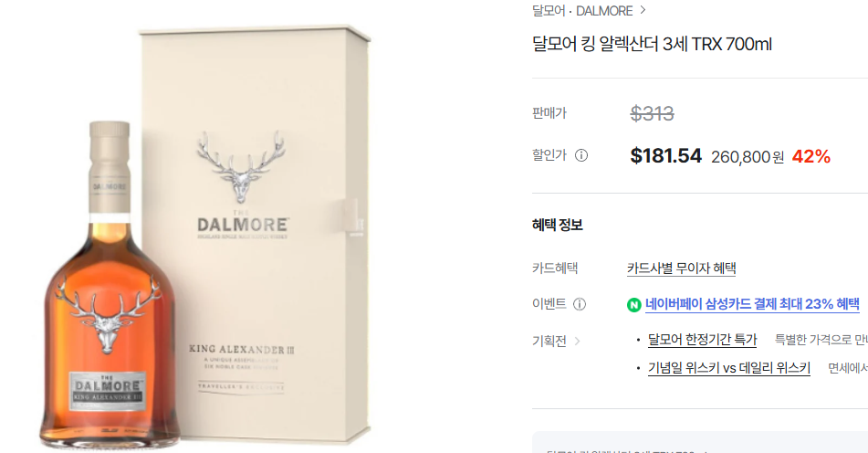This screenshot has width=868, height=453.
Task: Click the 카드혜택 label
Action: tap(555, 268)
